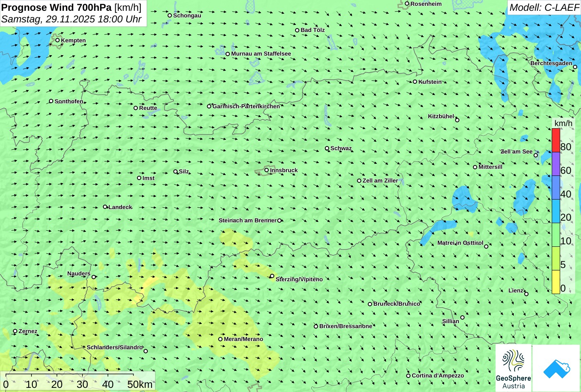Viewport: 581px width, 392px height.
Task: Click the 'Mittersill' label
Action: point(491,167)
